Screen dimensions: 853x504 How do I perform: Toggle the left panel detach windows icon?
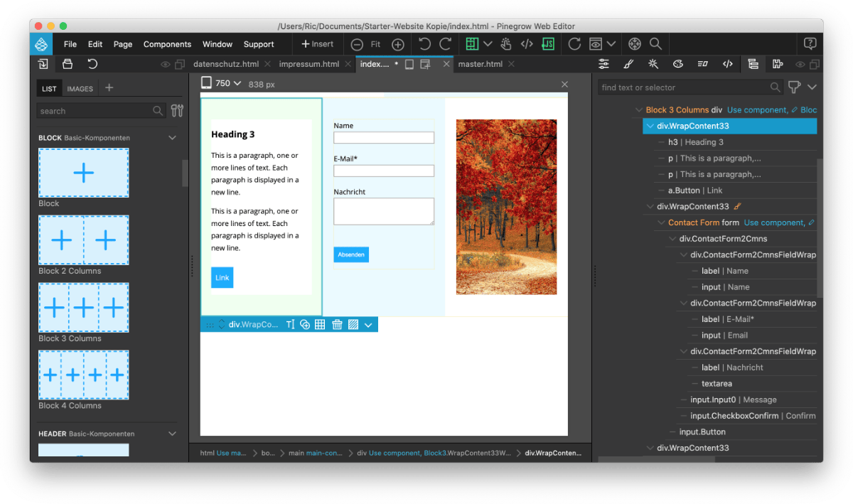pyautogui.click(x=180, y=65)
